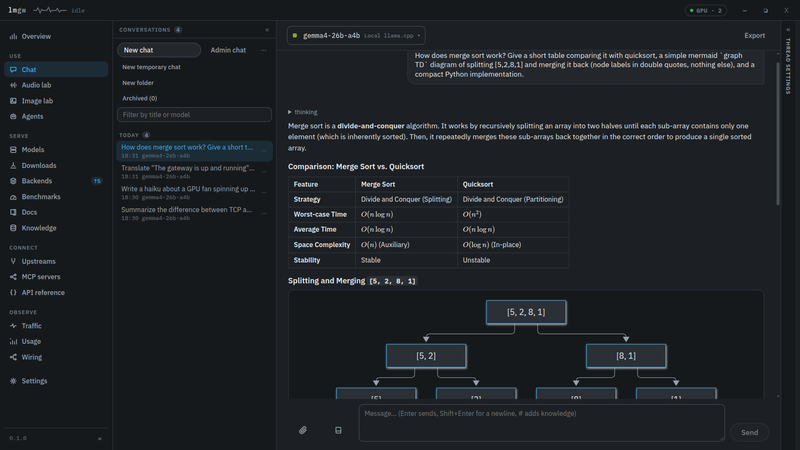This screenshot has height=450, width=800.
Task: Open the Overview page
Action: 56,36
